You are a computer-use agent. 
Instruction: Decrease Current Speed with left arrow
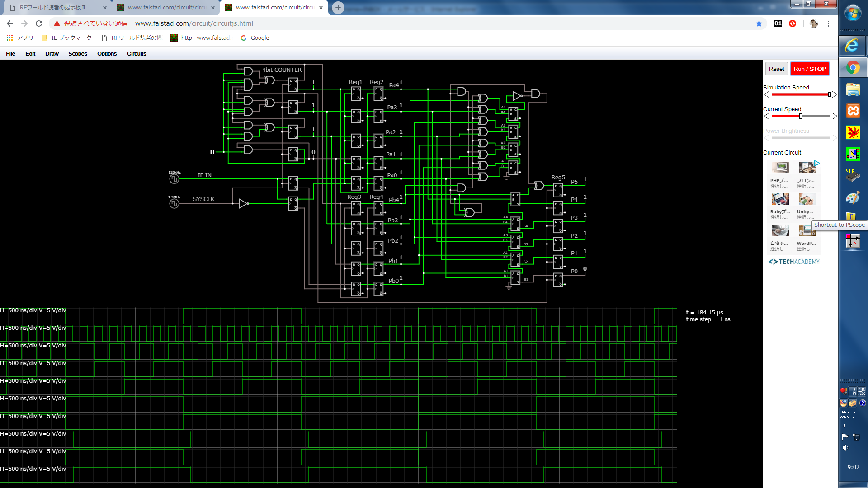click(x=767, y=116)
